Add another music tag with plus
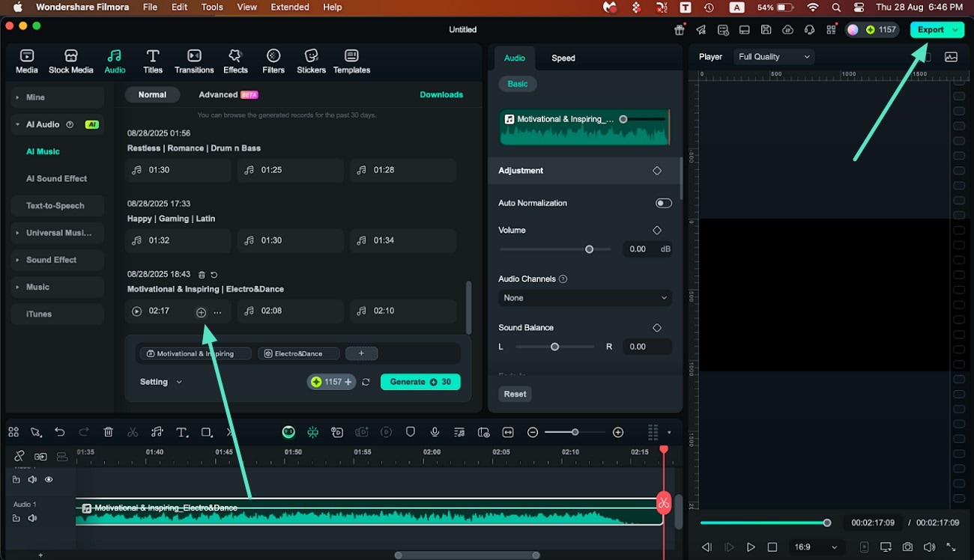The width and height of the screenshot is (974, 560). click(361, 353)
